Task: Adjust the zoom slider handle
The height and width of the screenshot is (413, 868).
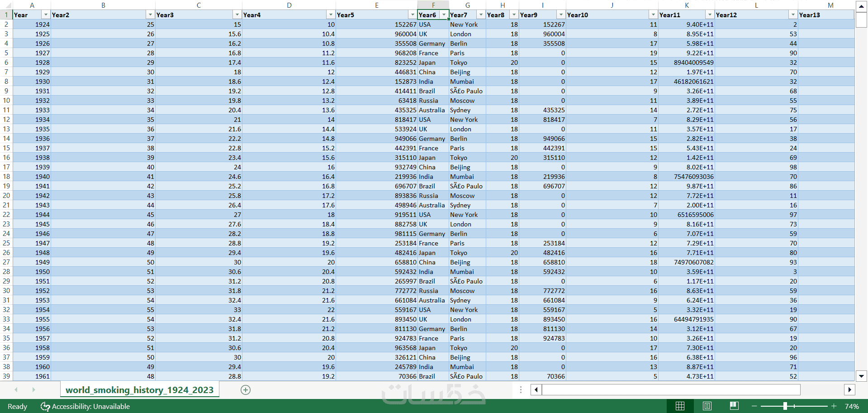Action: click(785, 406)
